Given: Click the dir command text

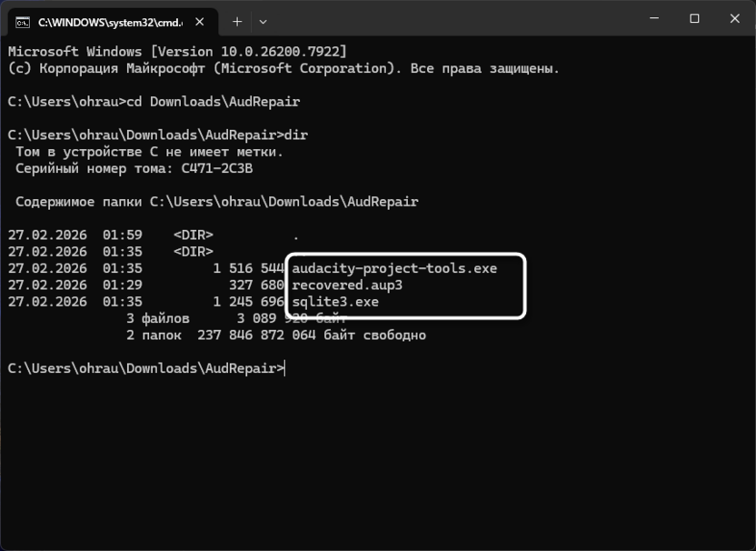Looking at the screenshot, I should [x=296, y=135].
